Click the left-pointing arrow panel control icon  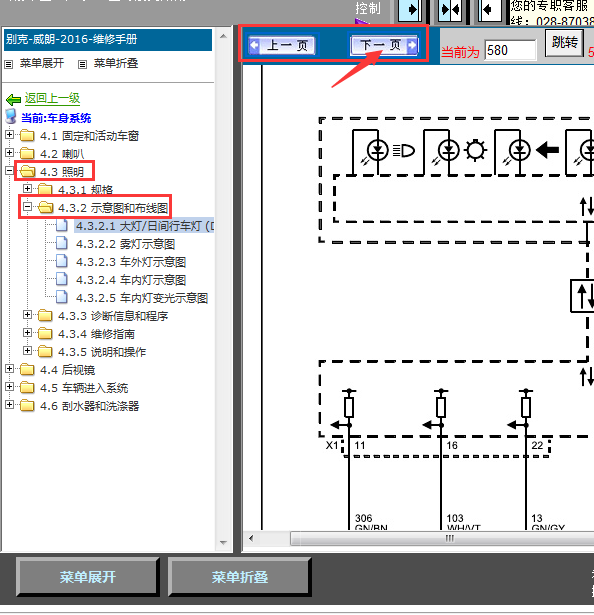[x=490, y=9]
